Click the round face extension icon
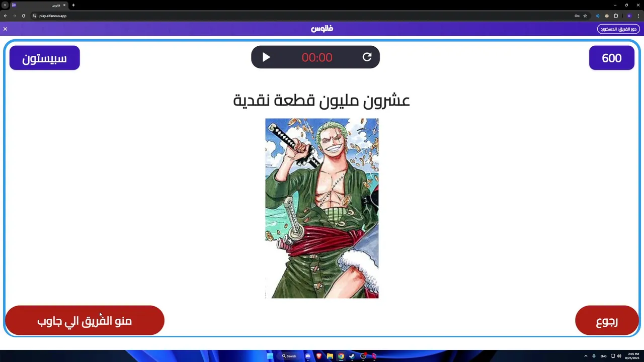The height and width of the screenshot is (362, 644). click(x=607, y=16)
